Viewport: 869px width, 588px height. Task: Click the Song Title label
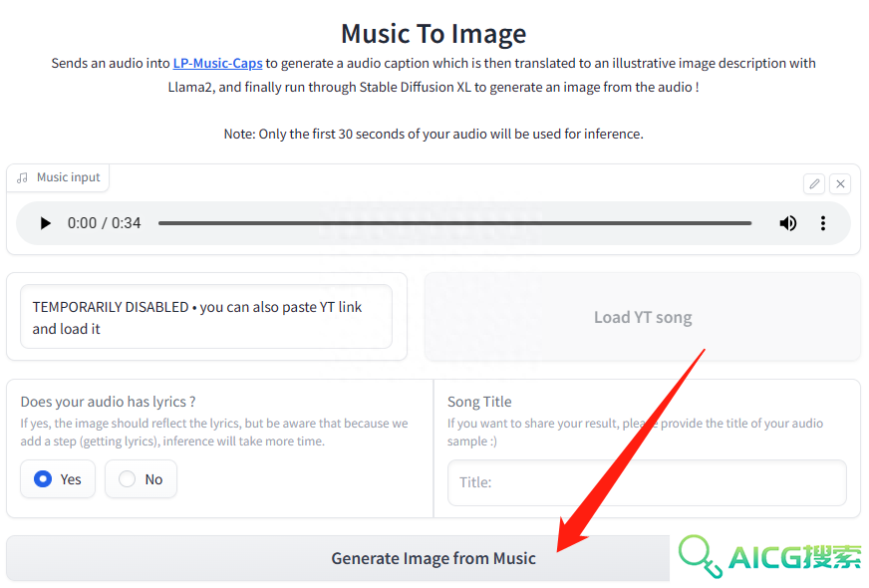(479, 402)
